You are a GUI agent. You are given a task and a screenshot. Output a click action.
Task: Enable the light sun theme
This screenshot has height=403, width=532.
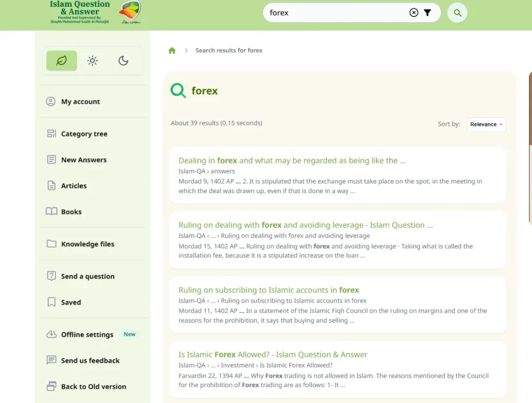(92, 61)
